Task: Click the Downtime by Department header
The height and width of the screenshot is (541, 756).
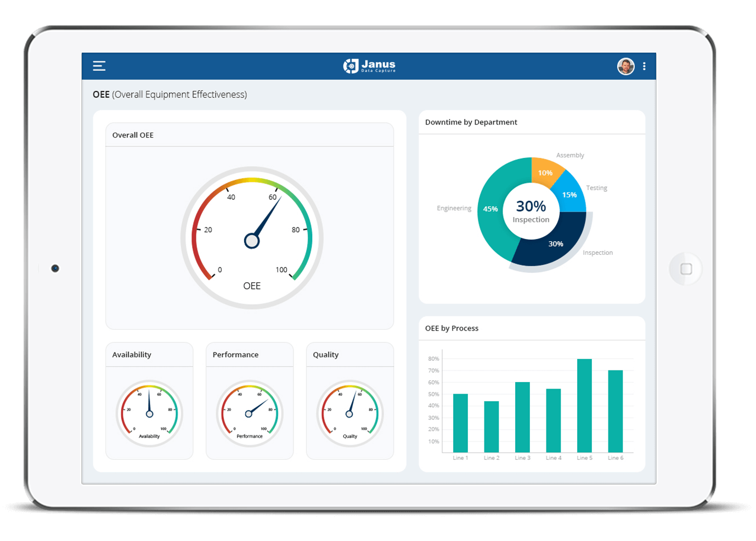Action: [471, 122]
